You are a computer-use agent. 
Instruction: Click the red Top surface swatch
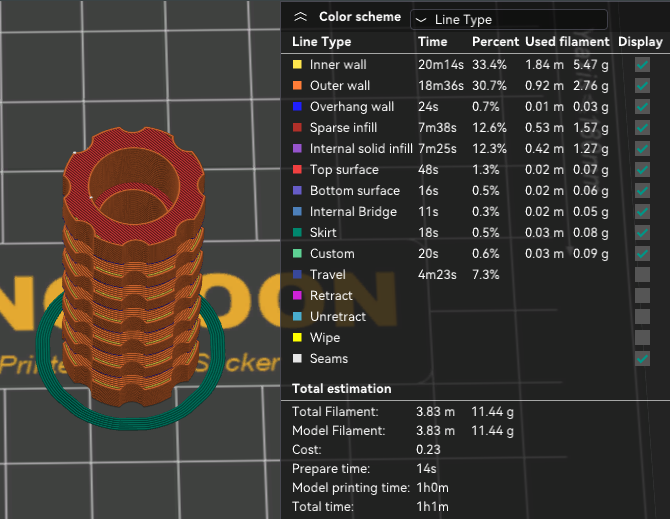(x=297, y=169)
